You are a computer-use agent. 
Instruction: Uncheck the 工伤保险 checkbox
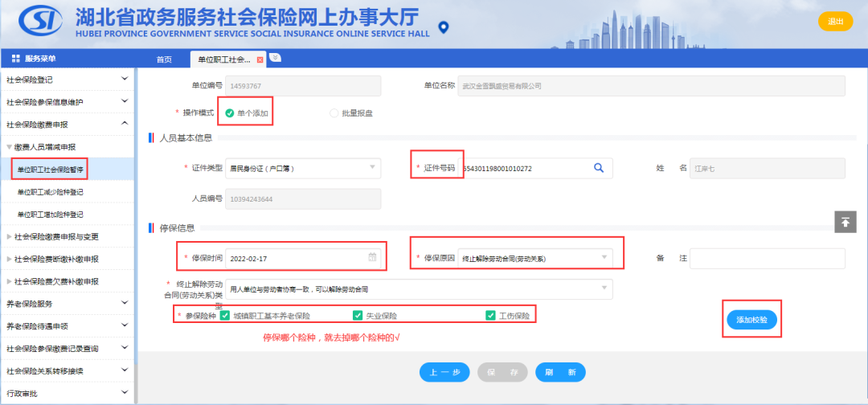click(x=490, y=315)
